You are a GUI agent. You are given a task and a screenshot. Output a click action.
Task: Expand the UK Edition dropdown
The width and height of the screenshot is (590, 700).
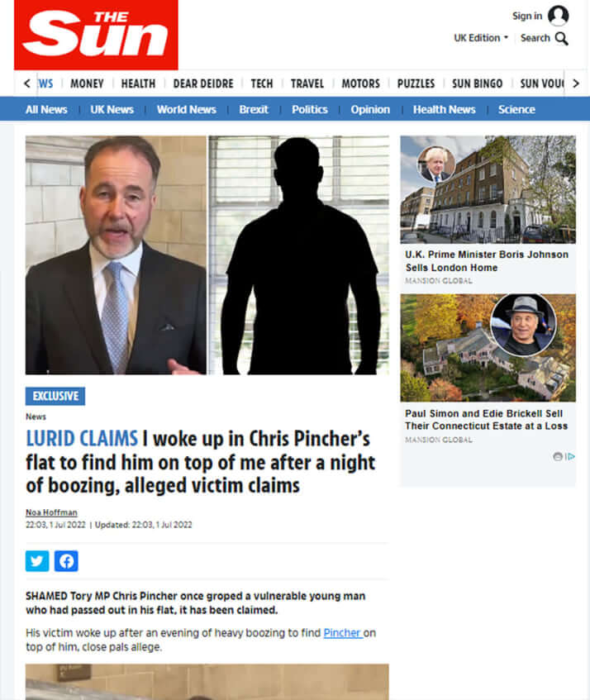coord(481,38)
